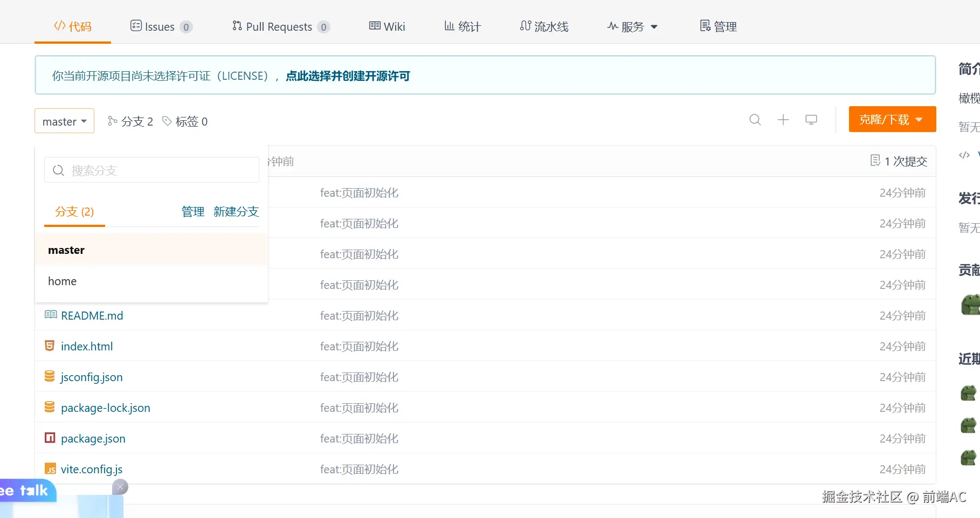Close the floating talk widget
Screen dimensions: 980x518
point(120,487)
